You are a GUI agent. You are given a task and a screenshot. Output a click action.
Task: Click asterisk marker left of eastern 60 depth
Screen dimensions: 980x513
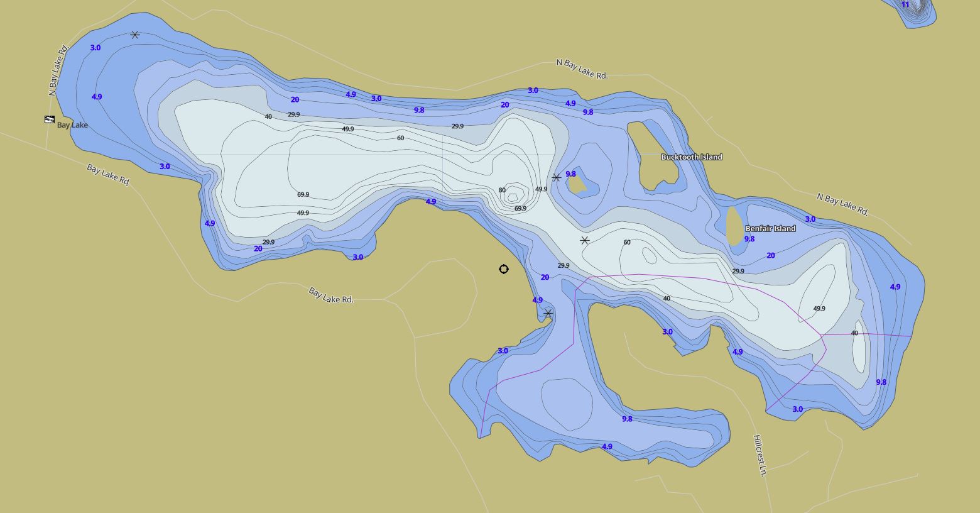(584, 240)
